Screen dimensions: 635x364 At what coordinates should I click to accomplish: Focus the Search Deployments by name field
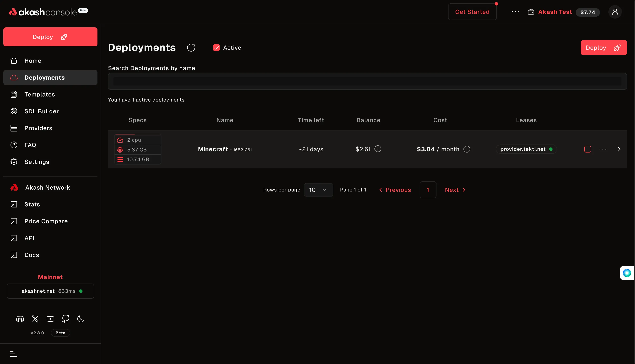[367, 81]
